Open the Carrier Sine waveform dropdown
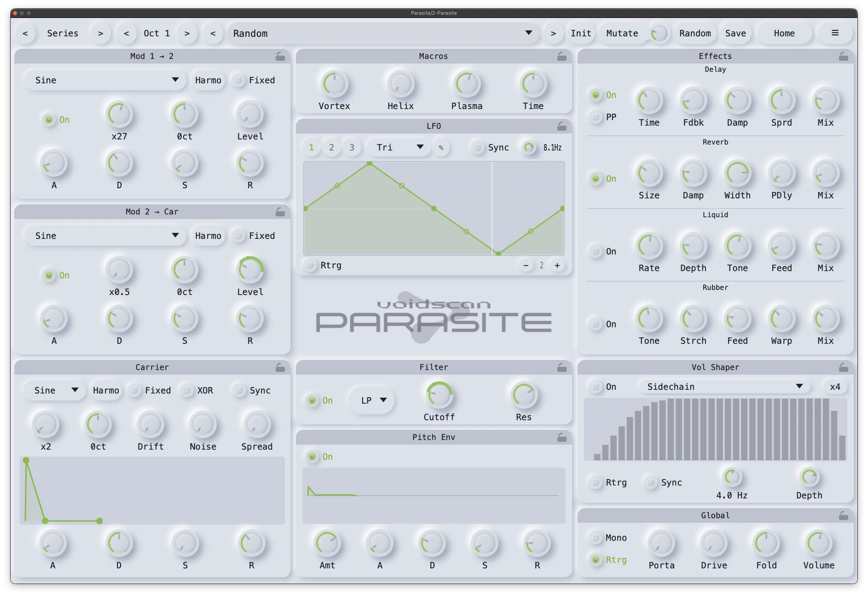Screen dimensions: 868x596 pyautogui.click(x=54, y=391)
